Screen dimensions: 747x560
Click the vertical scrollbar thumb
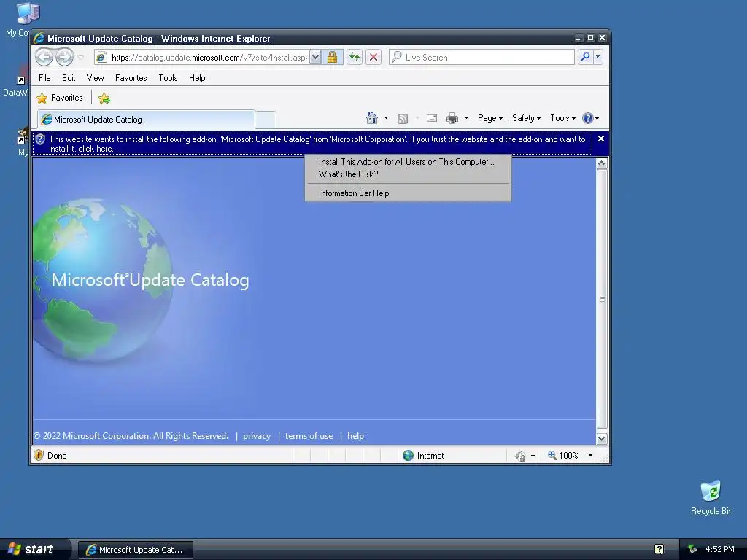pos(602,299)
